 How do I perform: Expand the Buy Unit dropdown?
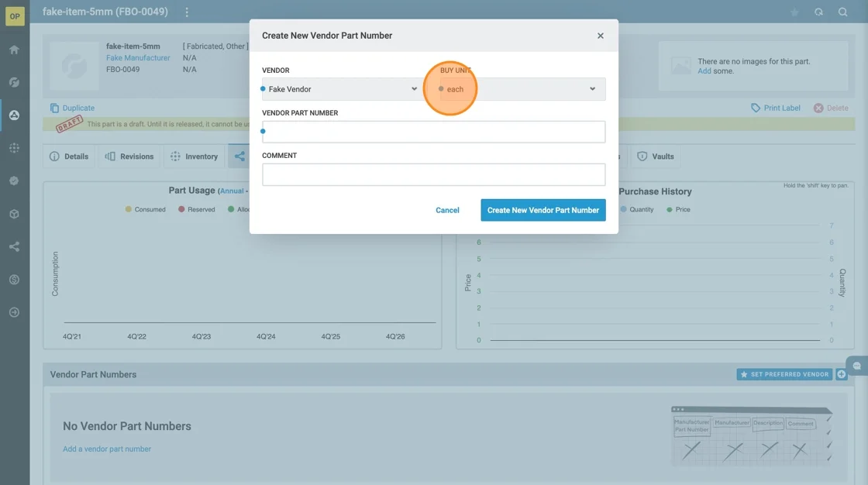point(522,89)
